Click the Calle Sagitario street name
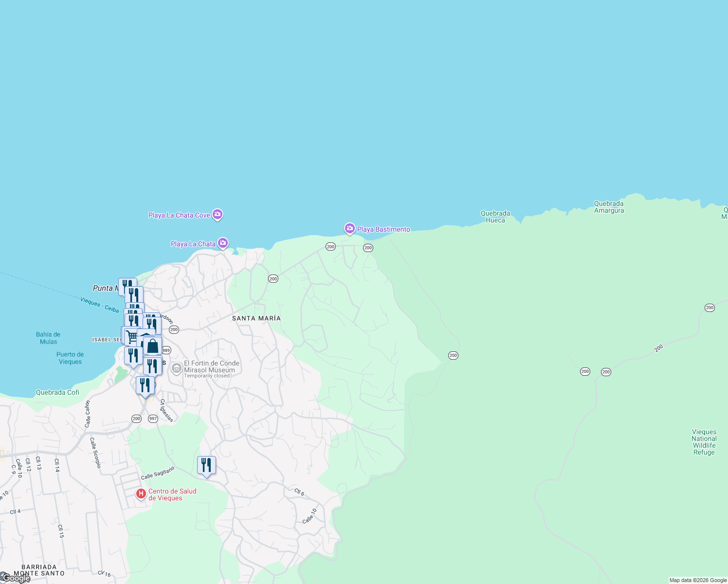The image size is (728, 584). [158, 473]
